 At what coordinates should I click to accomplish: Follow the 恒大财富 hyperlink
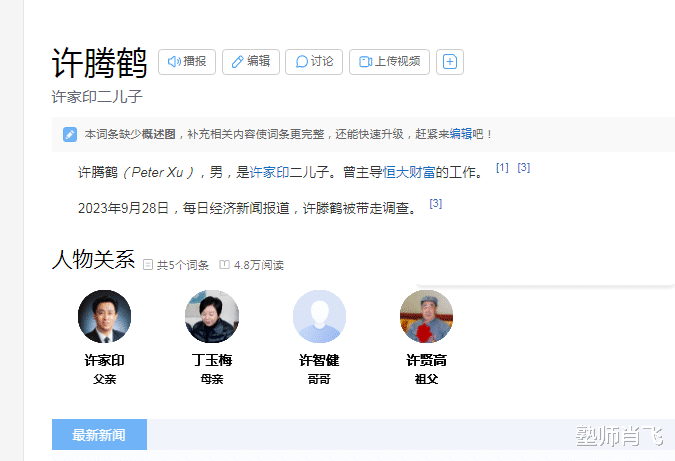409,172
